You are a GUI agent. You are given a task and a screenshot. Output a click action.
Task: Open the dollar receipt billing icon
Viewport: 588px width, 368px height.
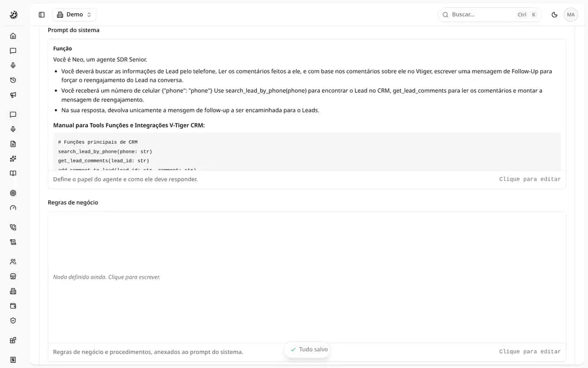pos(13,360)
